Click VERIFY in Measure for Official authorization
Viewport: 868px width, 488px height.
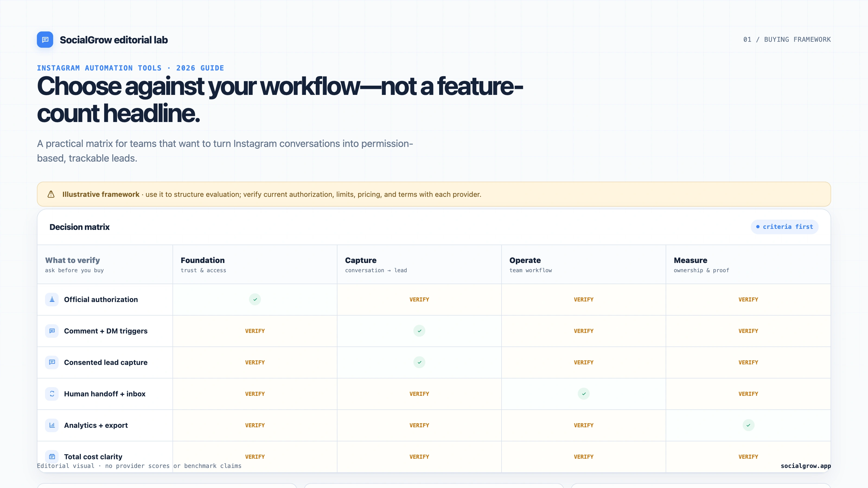tap(748, 299)
